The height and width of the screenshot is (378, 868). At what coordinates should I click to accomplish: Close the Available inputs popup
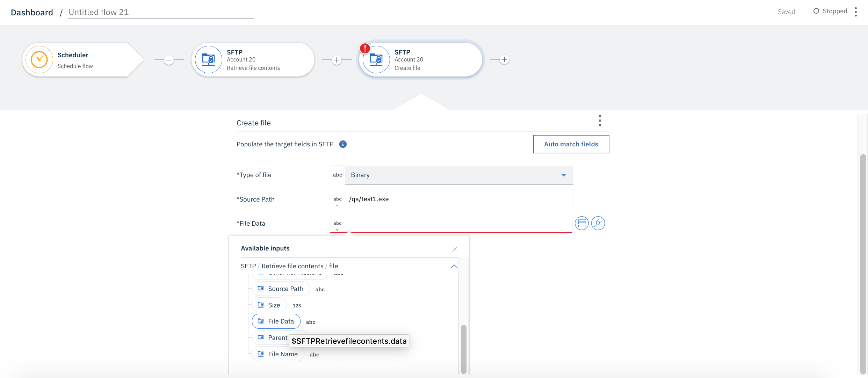tap(455, 249)
